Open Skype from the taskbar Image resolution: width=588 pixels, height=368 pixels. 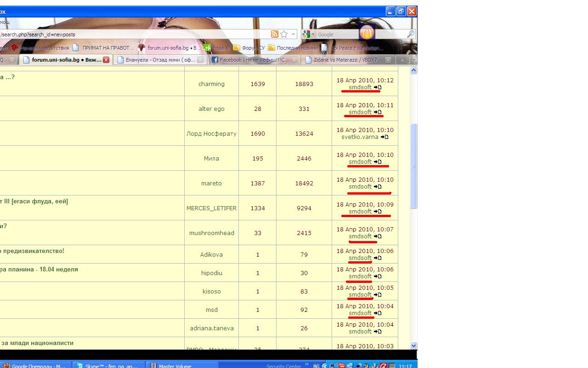click(108, 366)
